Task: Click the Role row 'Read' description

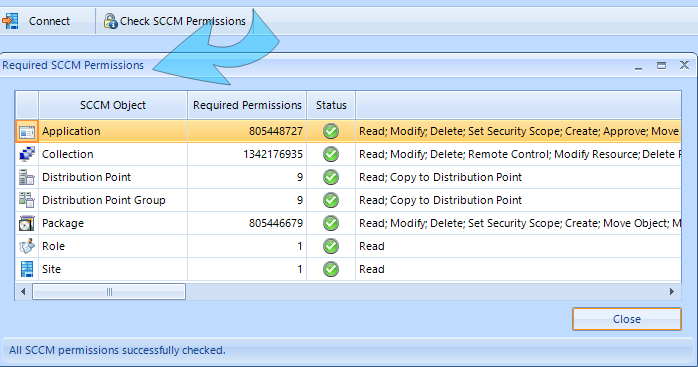Action: pos(372,246)
